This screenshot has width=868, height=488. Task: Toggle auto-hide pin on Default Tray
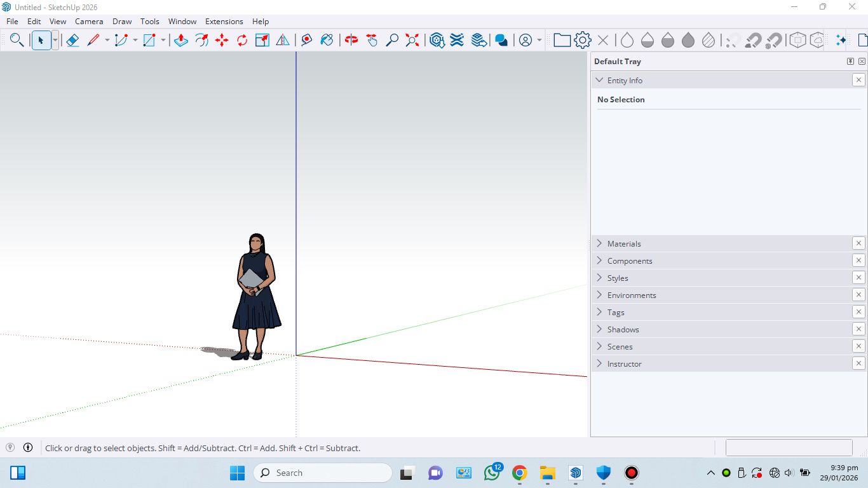pyautogui.click(x=850, y=62)
